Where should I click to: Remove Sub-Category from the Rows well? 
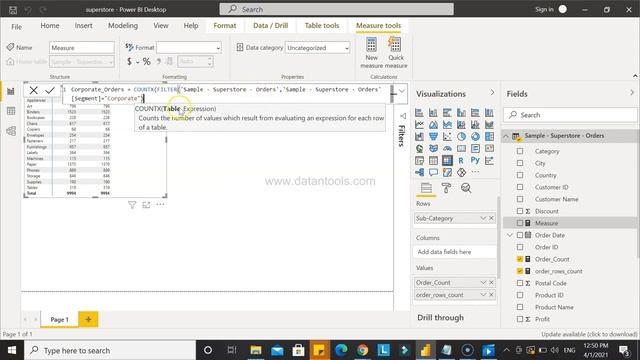(x=491, y=218)
